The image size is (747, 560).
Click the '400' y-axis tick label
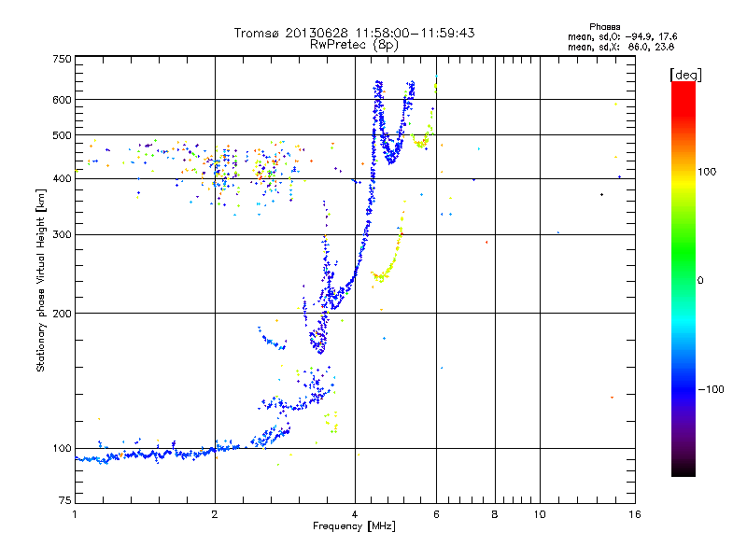click(62, 178)
